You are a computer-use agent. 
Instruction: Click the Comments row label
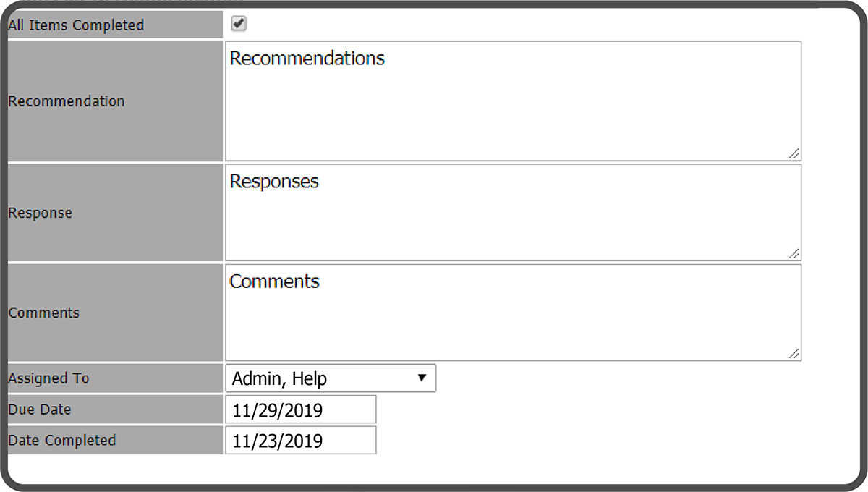pos(44,313)
